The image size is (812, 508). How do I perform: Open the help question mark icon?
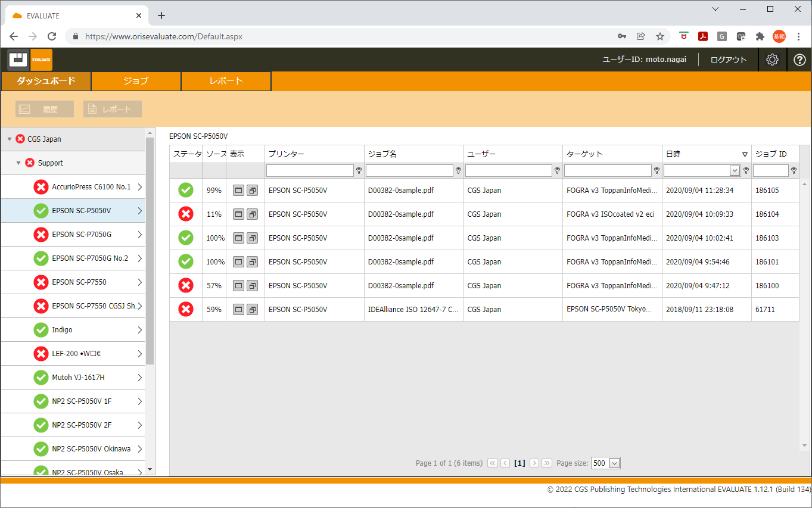(x=800, y=60)
